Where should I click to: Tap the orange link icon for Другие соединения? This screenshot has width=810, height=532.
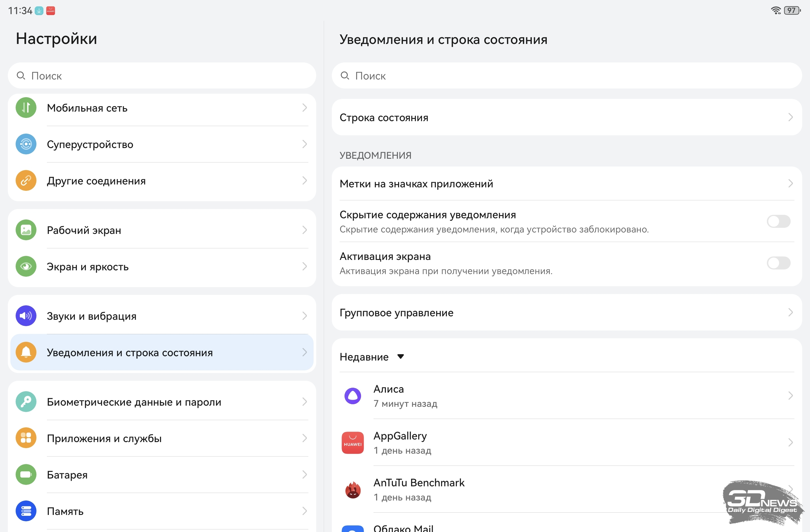[x=26, y=181]
